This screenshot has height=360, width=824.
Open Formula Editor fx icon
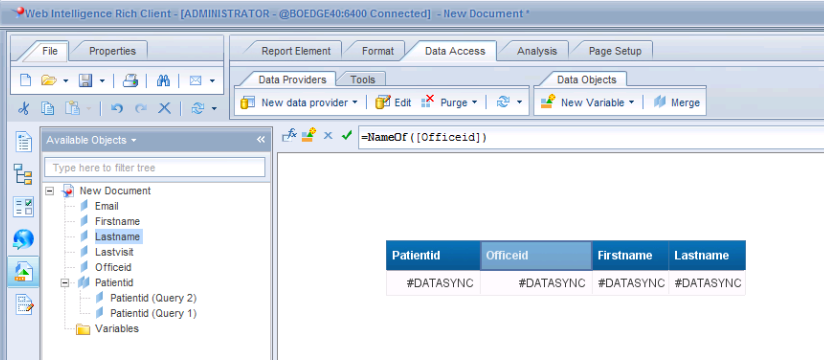tap(290, 135)
